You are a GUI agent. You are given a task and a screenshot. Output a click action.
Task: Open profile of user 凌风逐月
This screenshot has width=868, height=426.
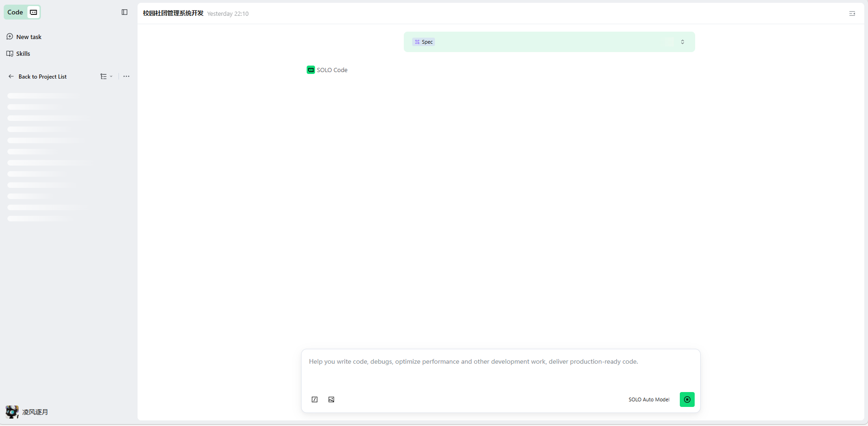click(27, 412)
